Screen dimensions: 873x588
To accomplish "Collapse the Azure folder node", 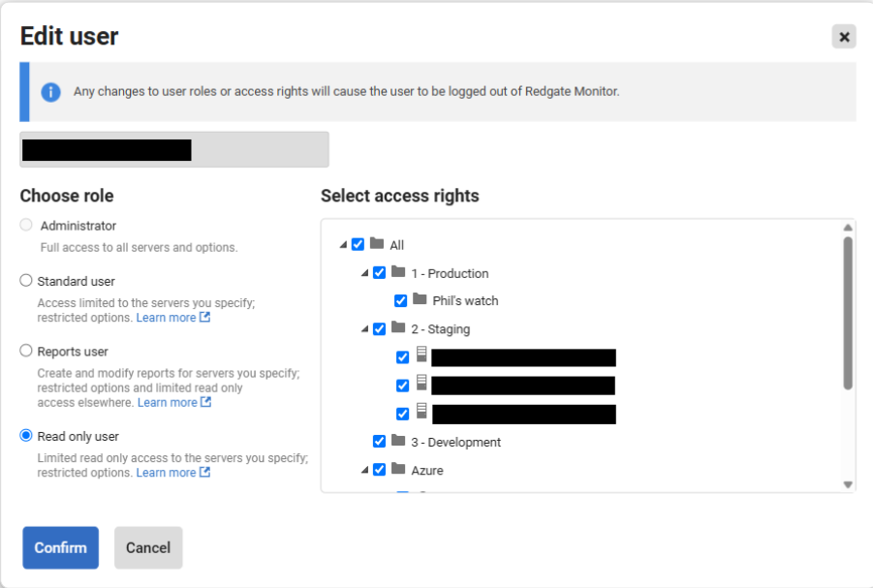I will coord(364,471).
